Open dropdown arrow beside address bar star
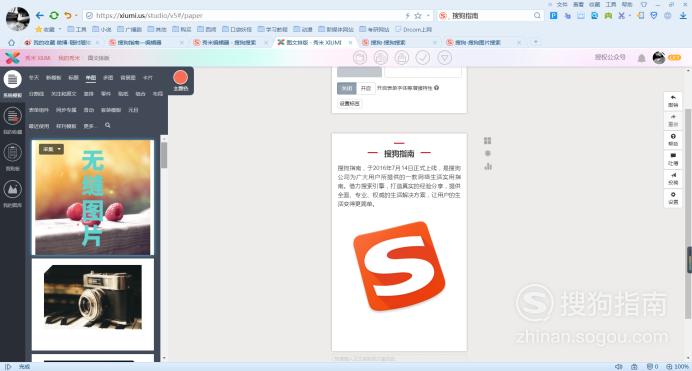692x371 pixels. [428, 15]
